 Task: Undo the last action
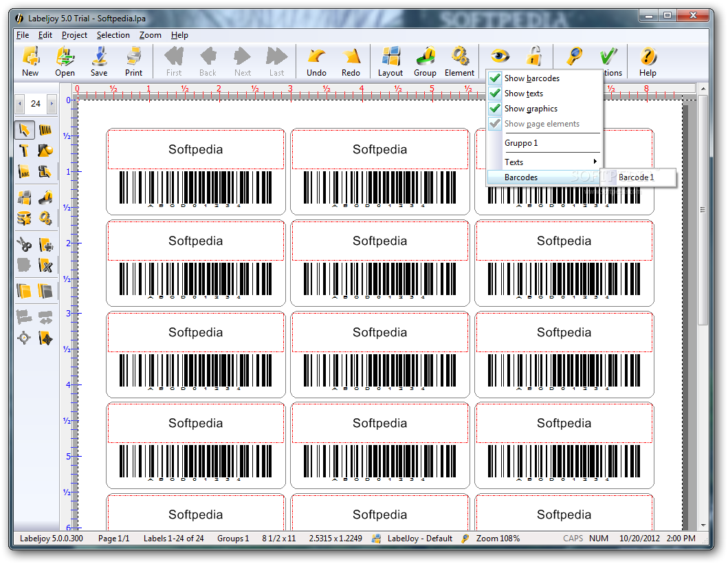(316, 61)
